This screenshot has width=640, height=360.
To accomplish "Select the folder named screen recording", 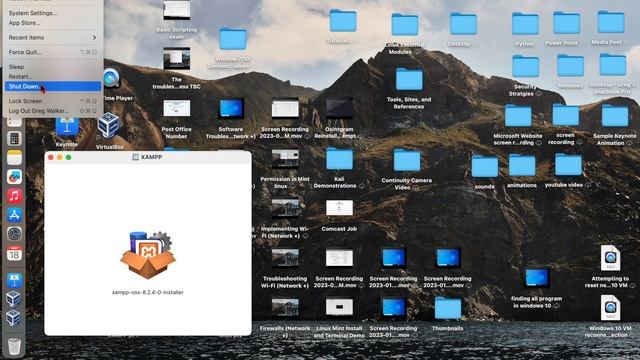I will [565, 115].
